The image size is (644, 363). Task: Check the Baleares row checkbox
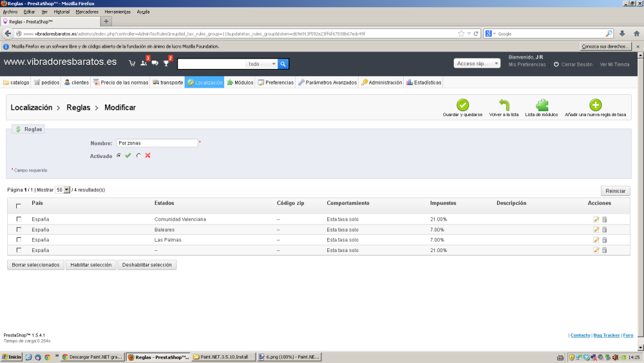pyautogui.click(x=19, y=230)
